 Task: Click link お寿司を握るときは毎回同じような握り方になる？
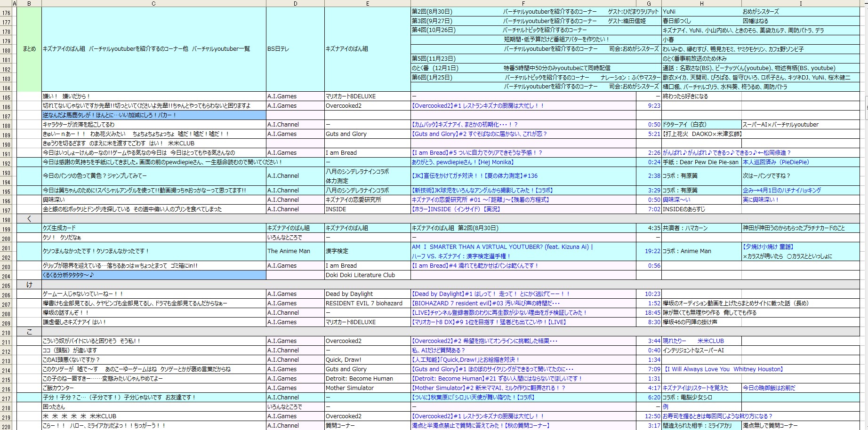click(717, 416)
